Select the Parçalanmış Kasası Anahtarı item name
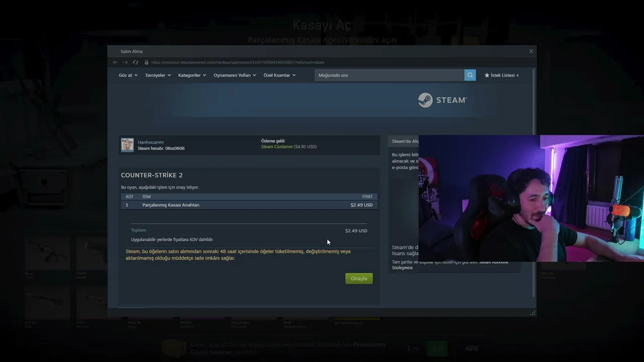Image resolution: width=644 pixels, height=362 pixels. coord(171,205)
